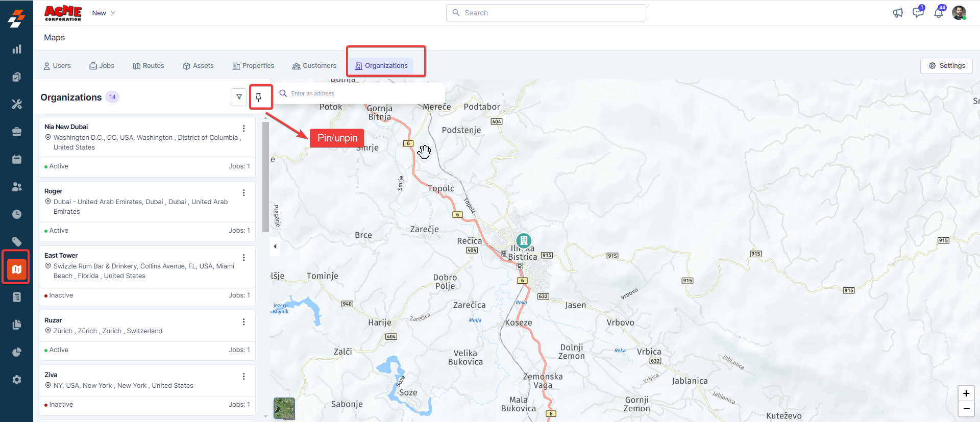Open the settings gear in the sidebar
This screenshot has height=422, width=980.
click(16, 380)
